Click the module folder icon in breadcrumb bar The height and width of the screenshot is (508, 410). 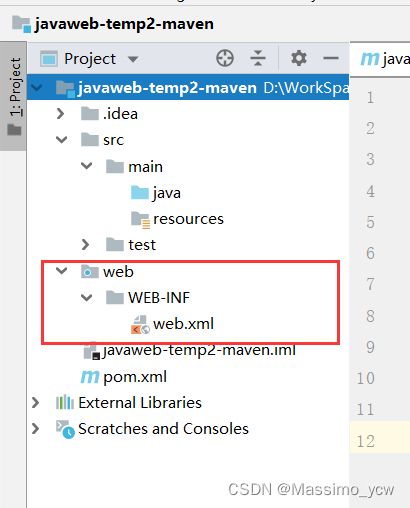coord(22,24)
